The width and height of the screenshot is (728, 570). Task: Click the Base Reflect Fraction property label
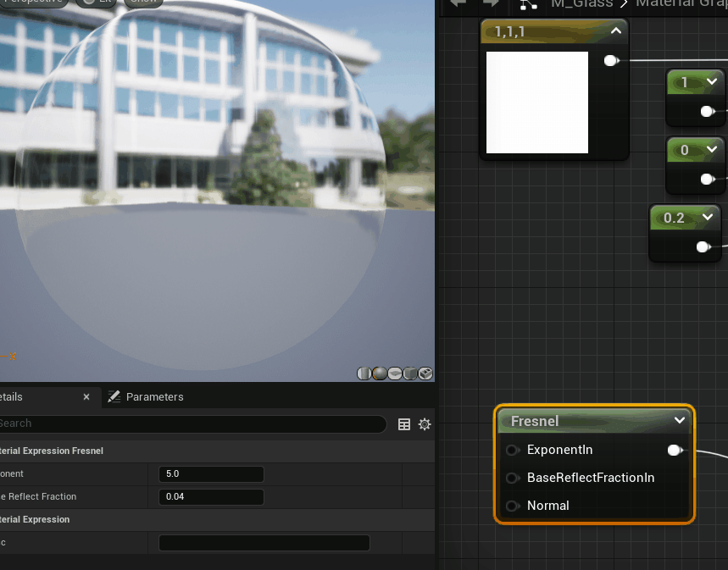point(38,496)
